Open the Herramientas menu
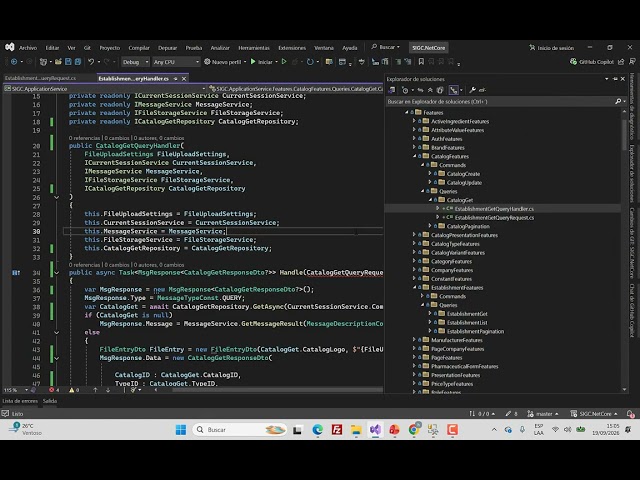640x480 pixels. 254,48
